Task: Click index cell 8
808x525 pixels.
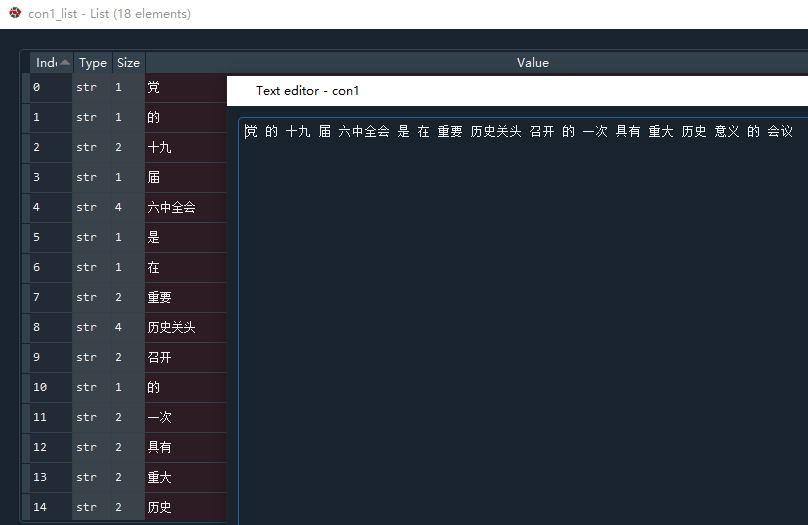Action: coord(51,327)
